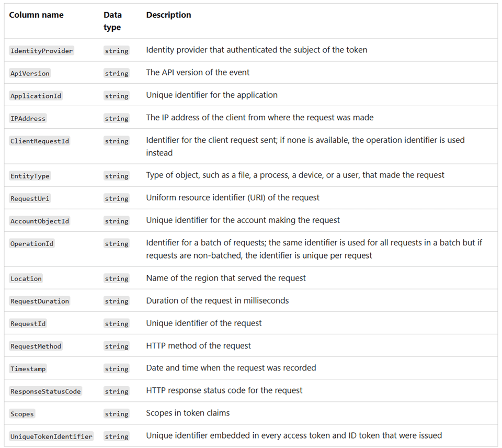The image size is (502, 448).
Task: Select the EntityType code label
Action: pyautogui.click(x=30, y=176)
